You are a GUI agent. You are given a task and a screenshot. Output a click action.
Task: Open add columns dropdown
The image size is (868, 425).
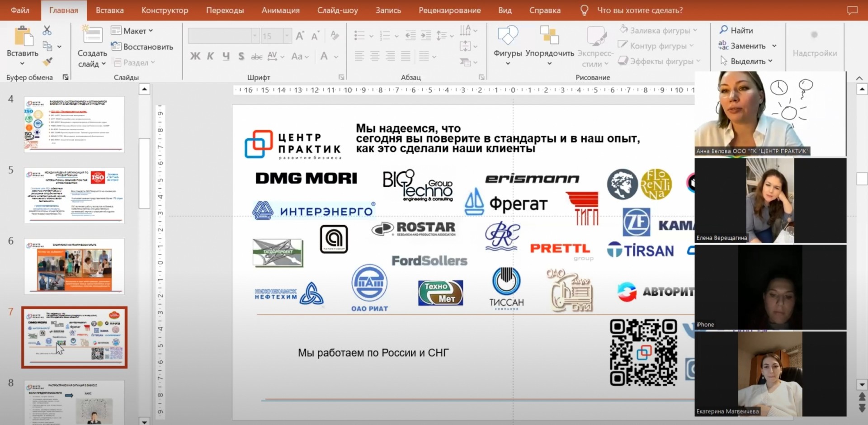pos(427,57)
